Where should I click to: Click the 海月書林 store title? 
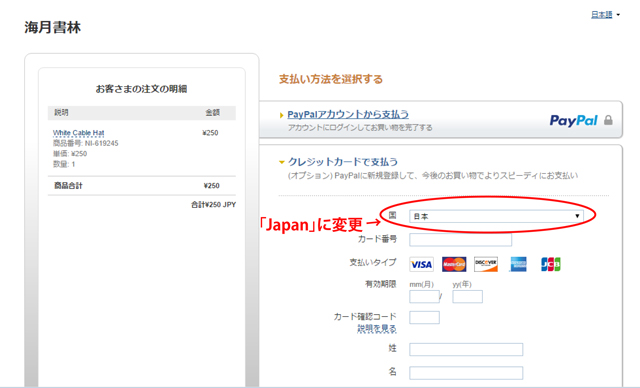53,27
